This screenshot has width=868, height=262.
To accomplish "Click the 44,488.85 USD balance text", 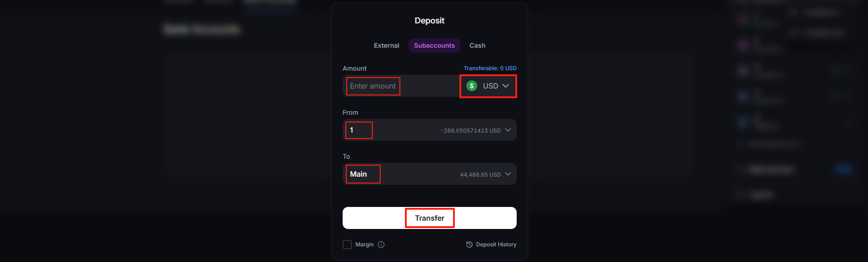I will pos(480,175).
